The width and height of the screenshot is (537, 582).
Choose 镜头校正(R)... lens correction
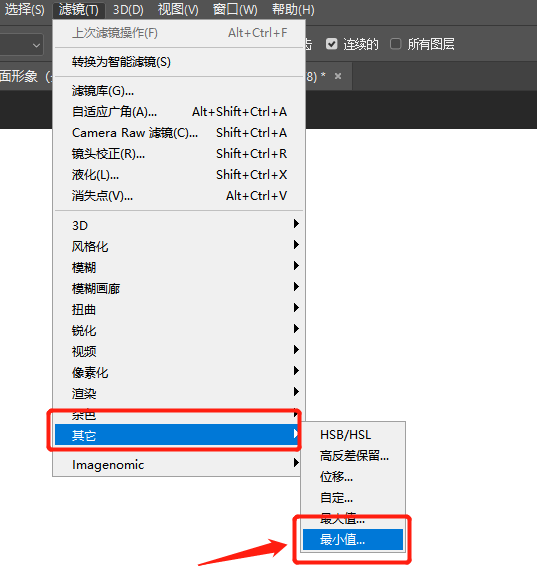(x=179, y=154)
